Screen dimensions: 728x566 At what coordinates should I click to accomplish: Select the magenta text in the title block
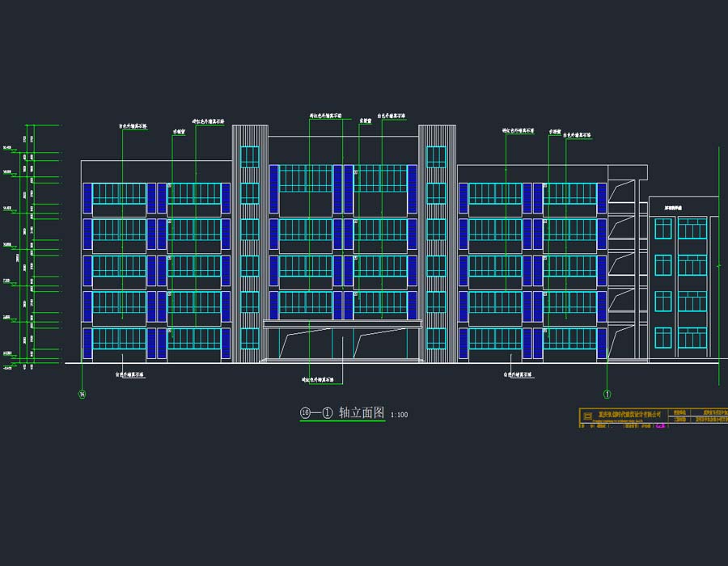[660, 426]
